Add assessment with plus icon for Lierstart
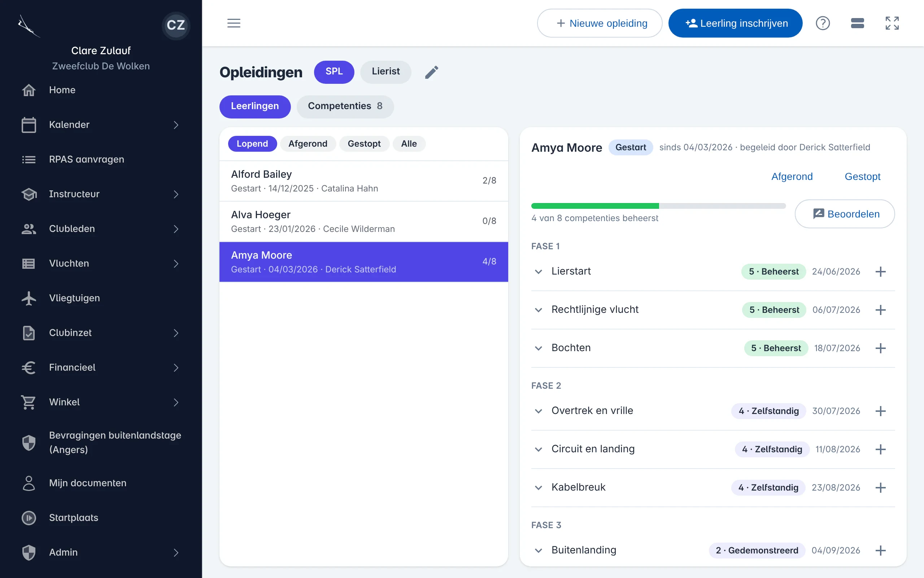The height and width of the screenshot is (578, 924). 880,271
